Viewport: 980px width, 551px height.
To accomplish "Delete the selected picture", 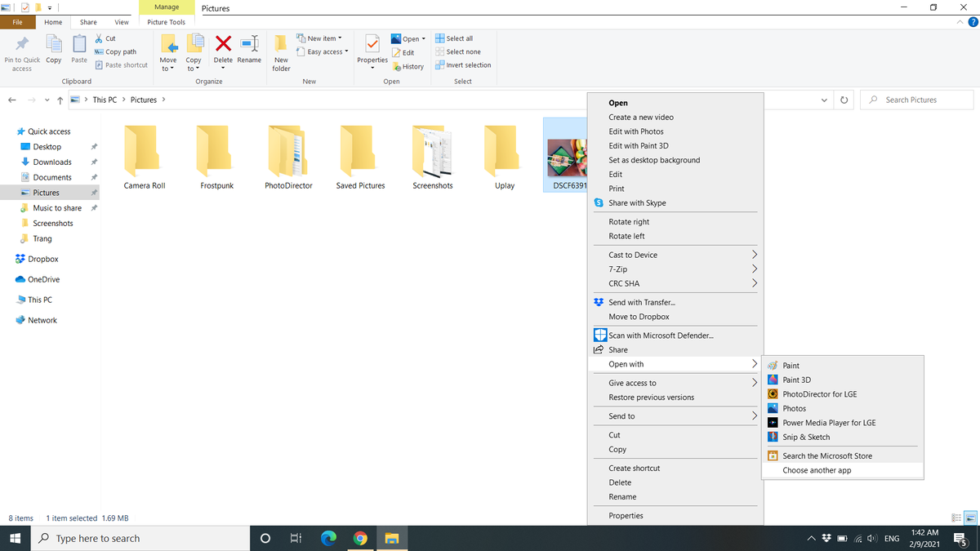I will tap(222, 50).
